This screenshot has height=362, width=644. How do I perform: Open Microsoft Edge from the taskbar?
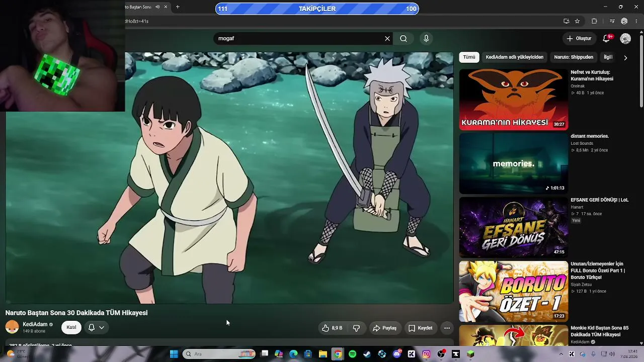293,354
